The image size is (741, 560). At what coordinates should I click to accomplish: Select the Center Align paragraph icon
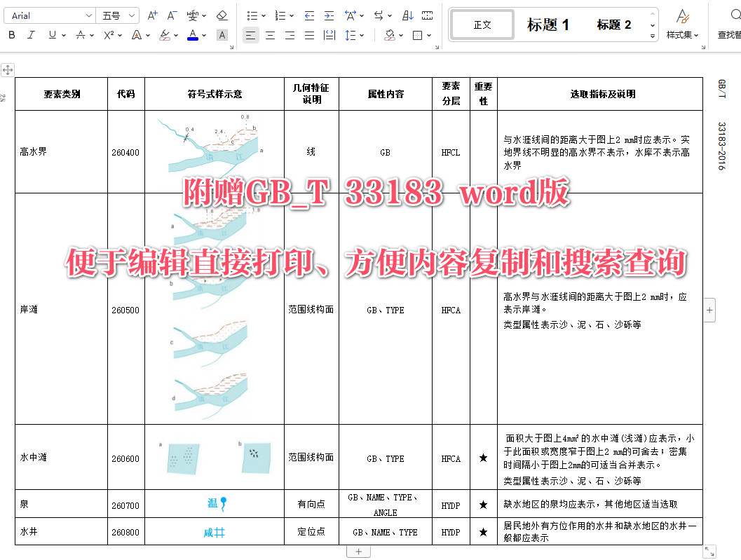click(270, 35)
